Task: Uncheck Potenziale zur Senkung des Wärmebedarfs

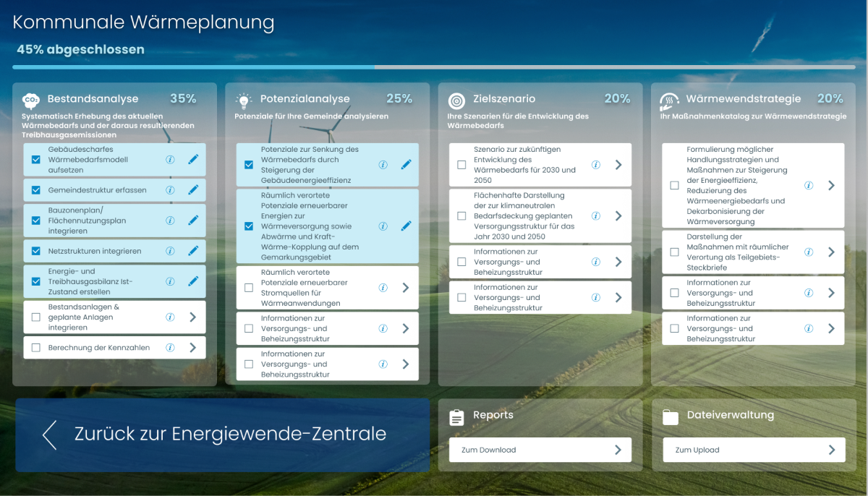Action: (x=249, y=165)
